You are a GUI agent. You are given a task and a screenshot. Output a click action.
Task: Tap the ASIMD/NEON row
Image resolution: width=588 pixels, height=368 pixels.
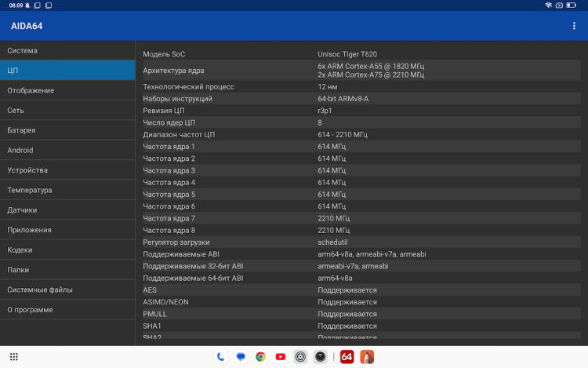pyautogui.click(x=361, y=302)
